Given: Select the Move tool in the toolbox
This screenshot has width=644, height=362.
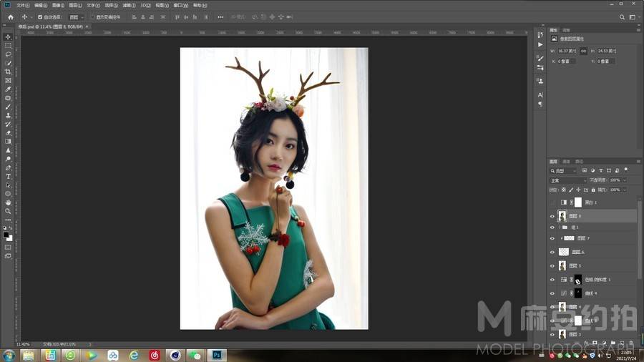Looking at the screenshot, I should [x=8, y=37].
